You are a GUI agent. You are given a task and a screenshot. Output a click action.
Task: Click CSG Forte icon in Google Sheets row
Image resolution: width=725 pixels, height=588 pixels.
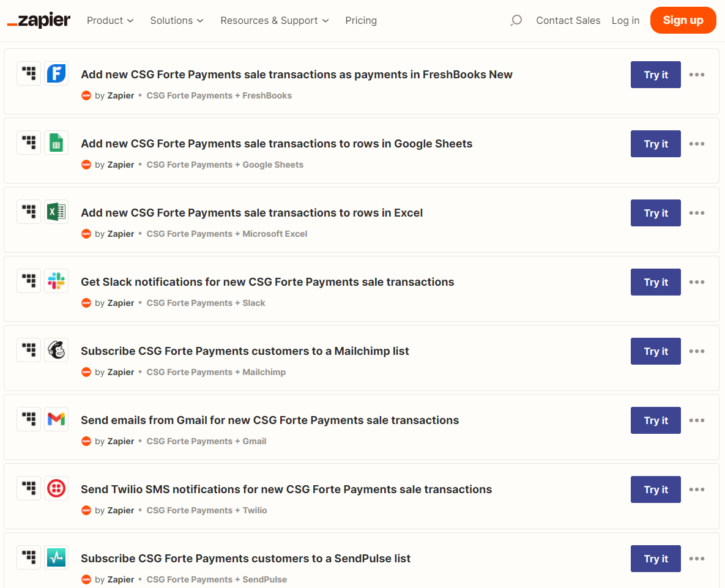pos(29,143)
